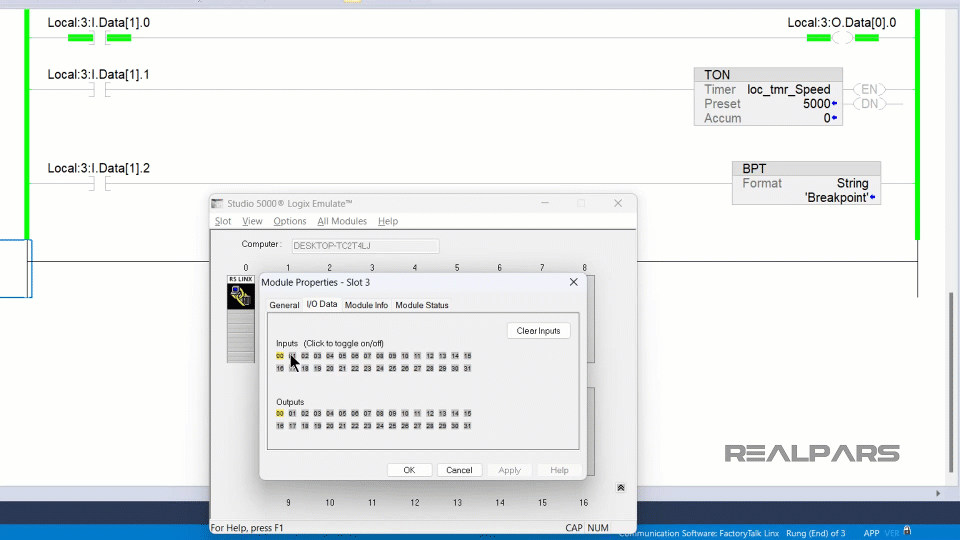Toggle input bit 00 in Inputs

pos(280,356)
